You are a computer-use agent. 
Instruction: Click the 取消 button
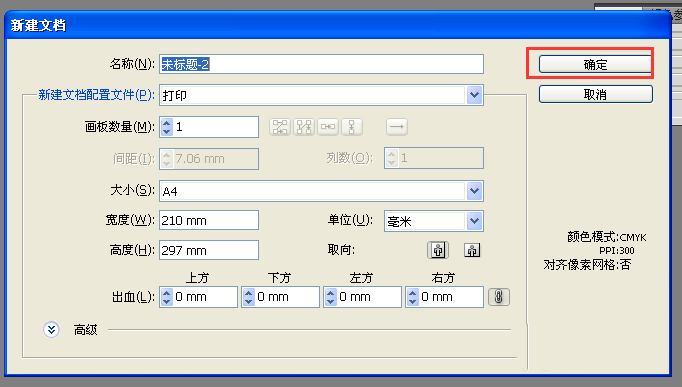click(x=595, y=94)
